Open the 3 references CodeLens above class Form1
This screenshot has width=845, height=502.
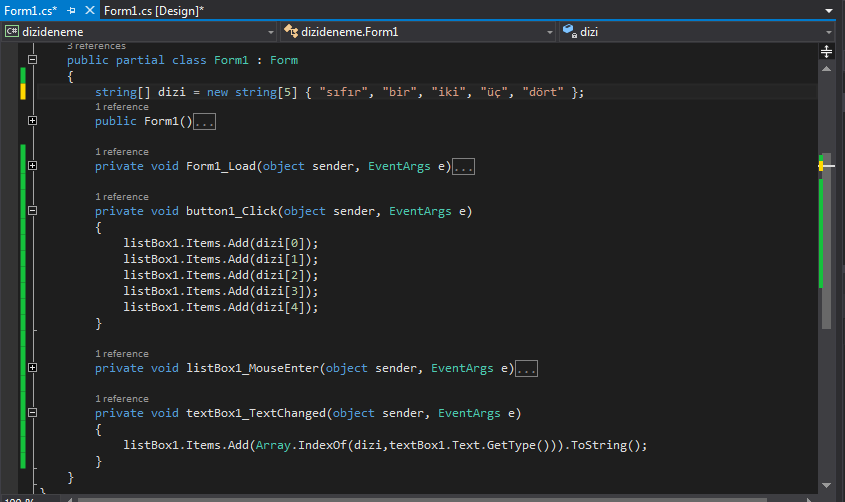point(96,46)
